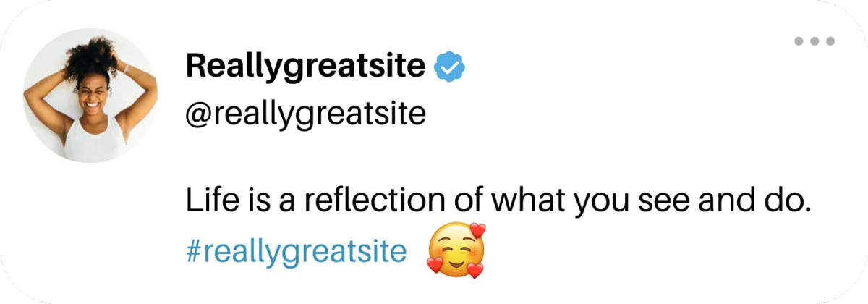
Task: Click the blue verified checkmark badge
Action: (x=449, y=67)
